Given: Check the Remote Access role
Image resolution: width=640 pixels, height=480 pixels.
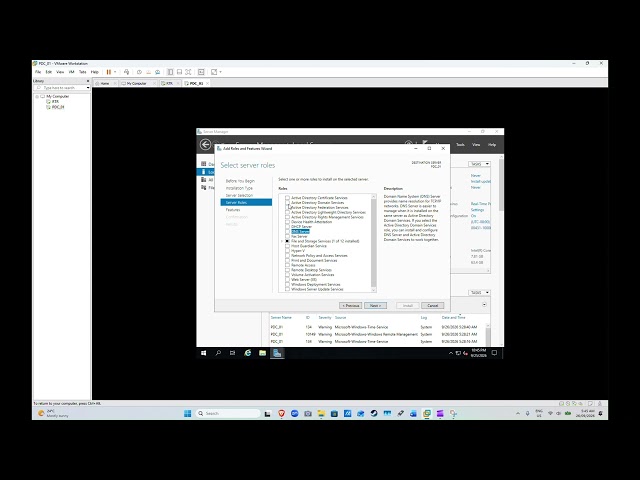Looking at the screenshot, I should point(287,265).
